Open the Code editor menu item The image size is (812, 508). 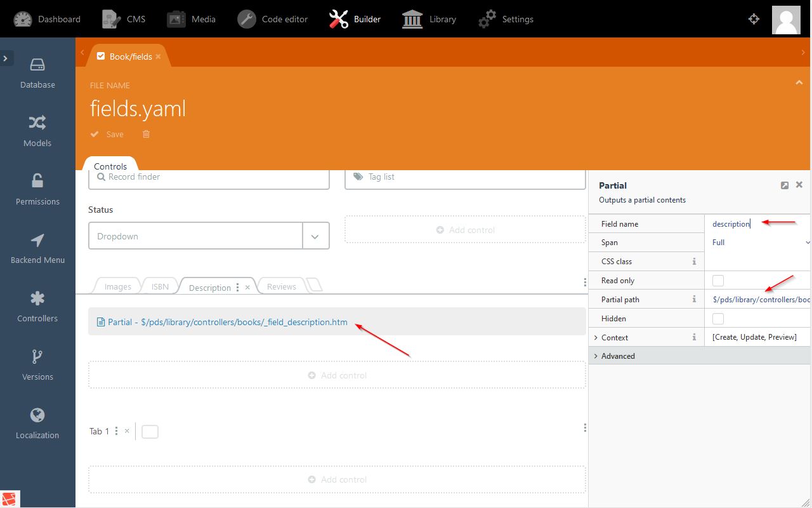pos(273,19)
